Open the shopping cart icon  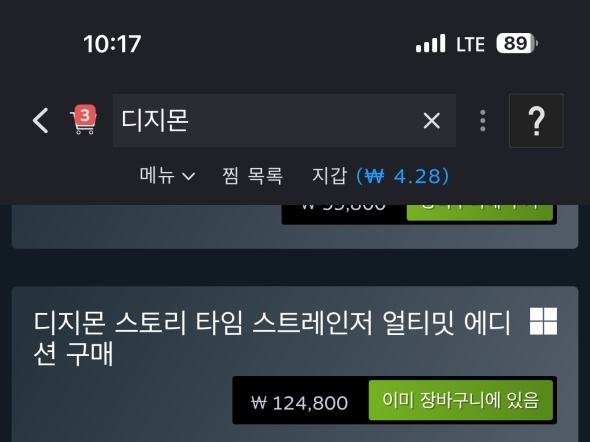pyautogui.click(x=84, y=120)
